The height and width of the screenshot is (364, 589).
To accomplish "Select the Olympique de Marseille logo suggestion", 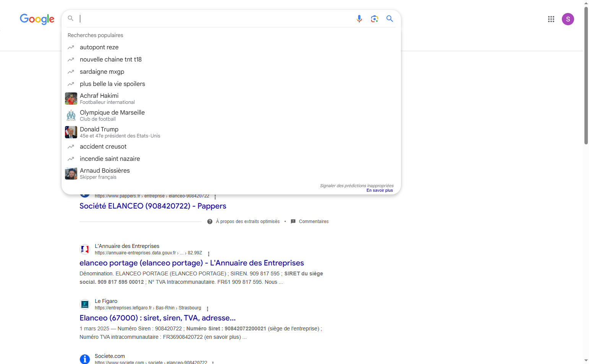I will (x=71, y=115).
